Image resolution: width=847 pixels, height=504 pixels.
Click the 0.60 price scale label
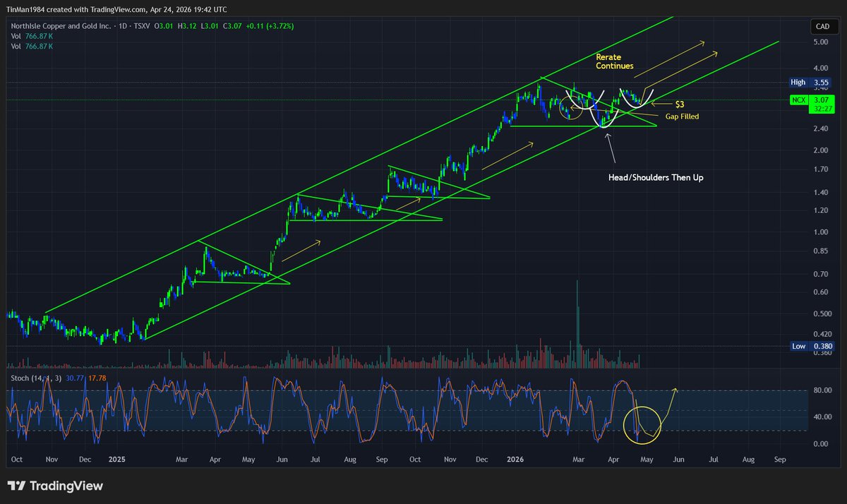point(819,292)
